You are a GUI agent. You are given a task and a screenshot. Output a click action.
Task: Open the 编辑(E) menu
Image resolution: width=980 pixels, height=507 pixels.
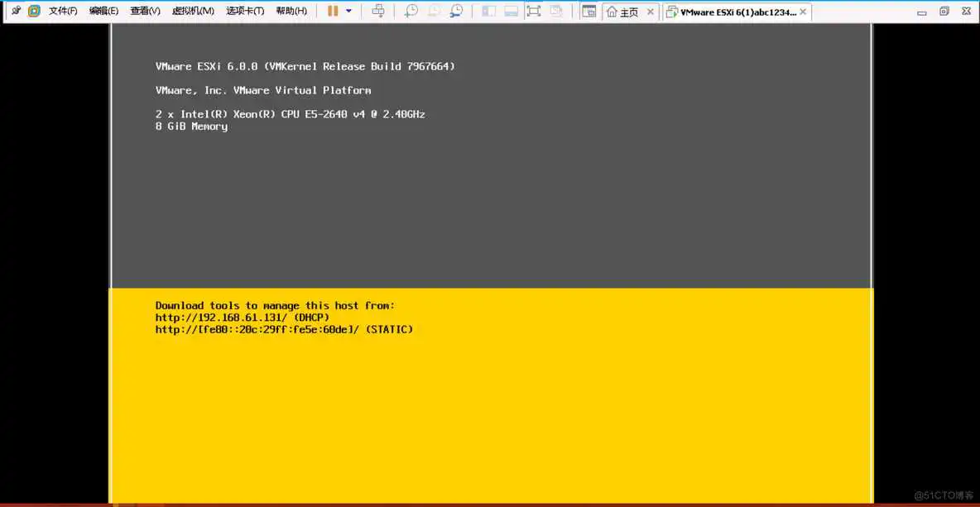pyautogui.click(x=103, y=12)
